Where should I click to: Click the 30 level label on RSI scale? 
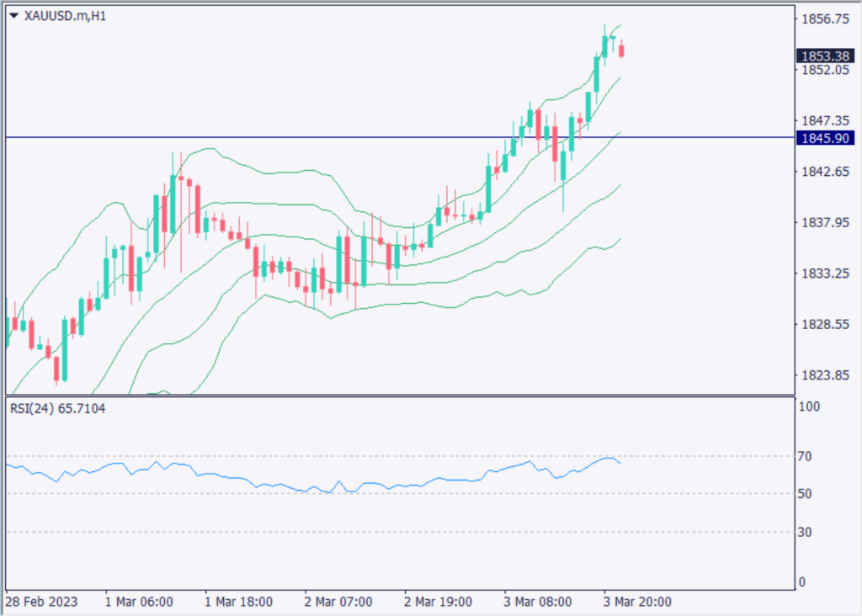pyautogui.click(x=804, y=532)
